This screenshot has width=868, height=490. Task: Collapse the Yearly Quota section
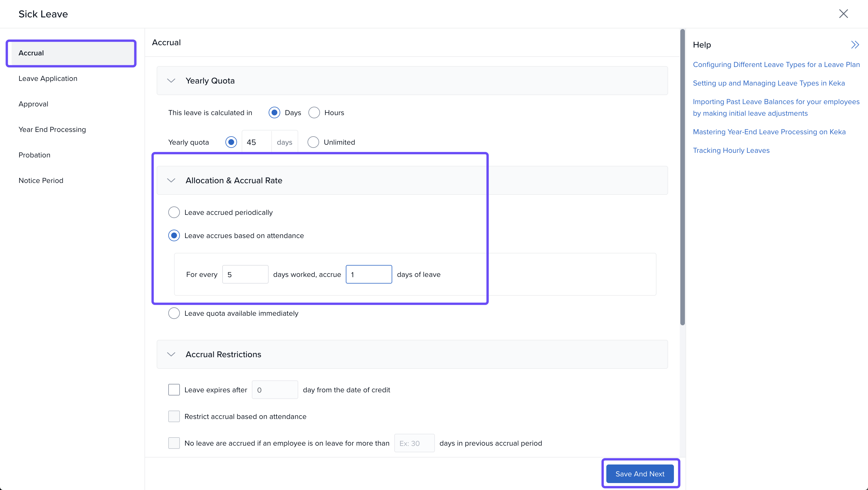coord(171,81)
